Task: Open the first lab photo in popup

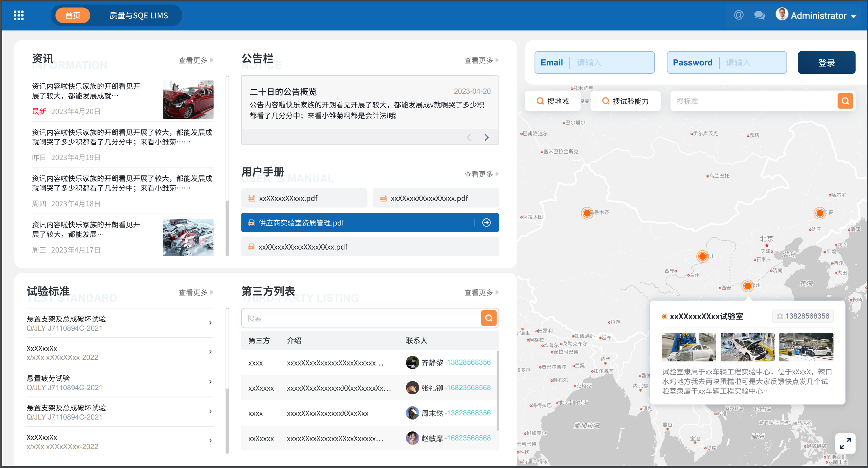Action: [x=689, y=347]
